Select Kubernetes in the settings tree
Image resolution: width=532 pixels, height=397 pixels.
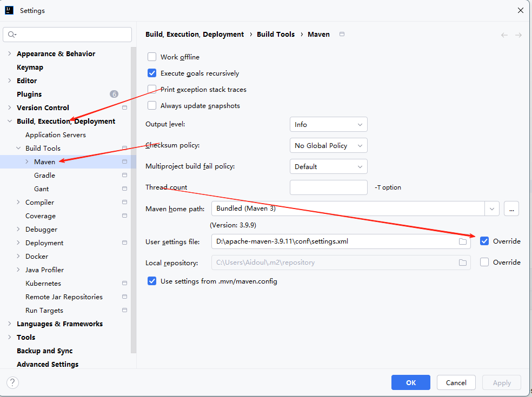pyautogui.click(x=43, y=284)
